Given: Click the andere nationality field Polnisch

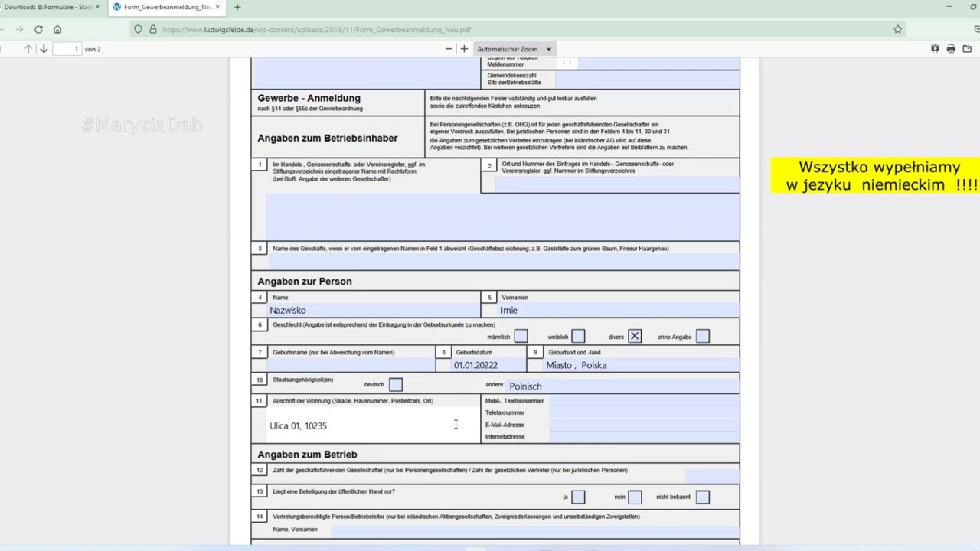Looking at the screenshot, I should coord(623,386).
